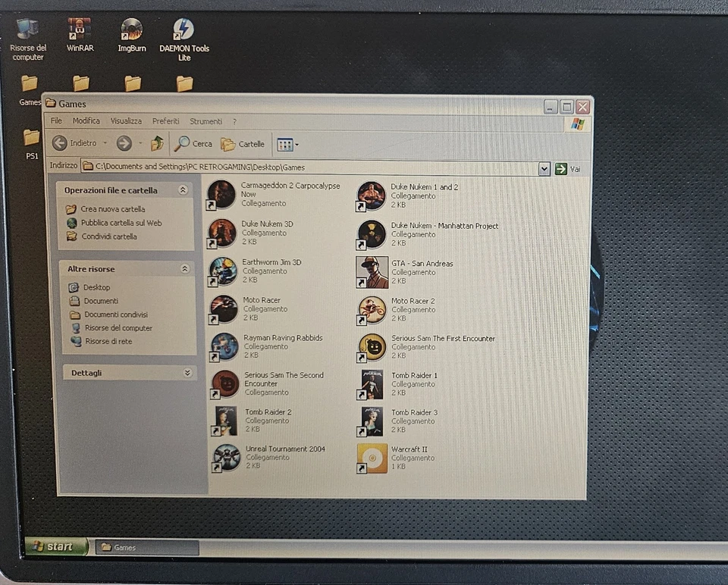
Task: Open the Modifica menu
Action: (86, 120)
